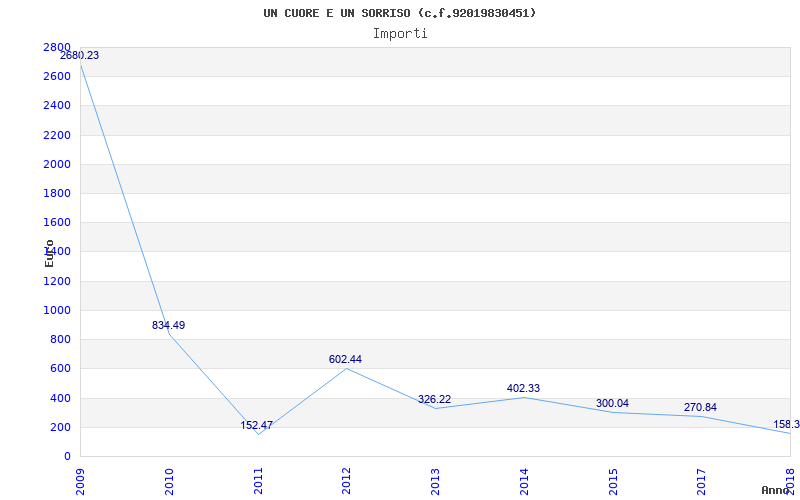Click the 2600 y-axis tick label
The image size is (800, 500).
click(x=57, y=76)
